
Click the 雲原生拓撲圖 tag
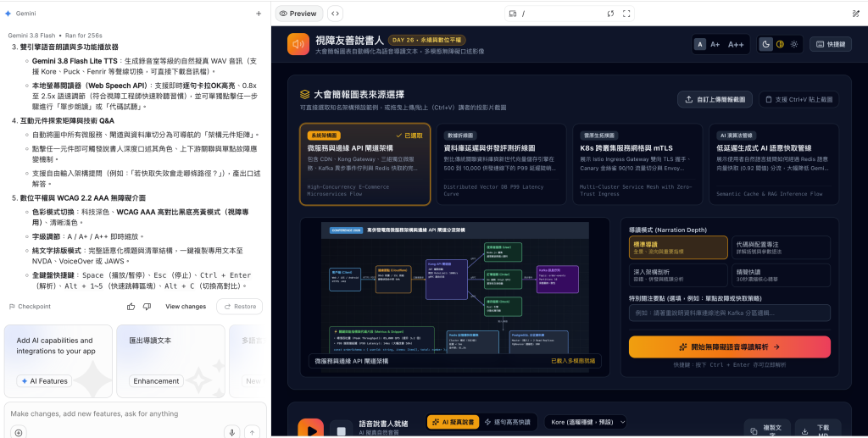click(599, 136)
